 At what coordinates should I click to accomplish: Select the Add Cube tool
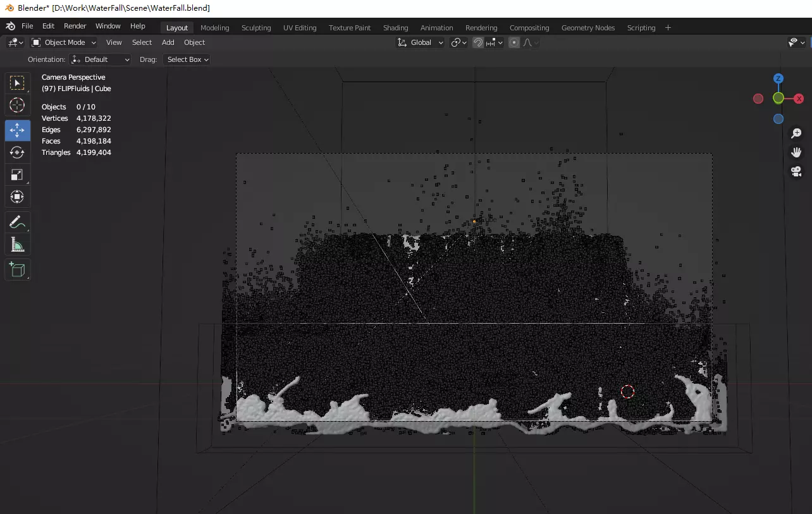17,269
